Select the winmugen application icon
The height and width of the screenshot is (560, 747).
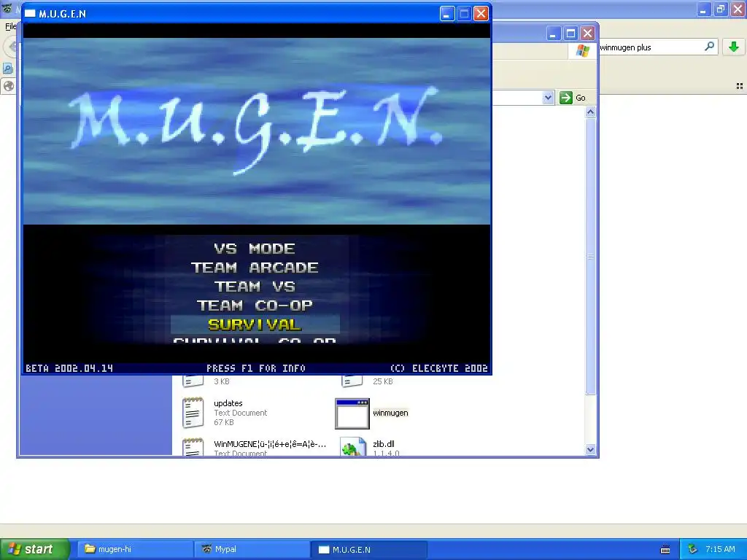352,413
